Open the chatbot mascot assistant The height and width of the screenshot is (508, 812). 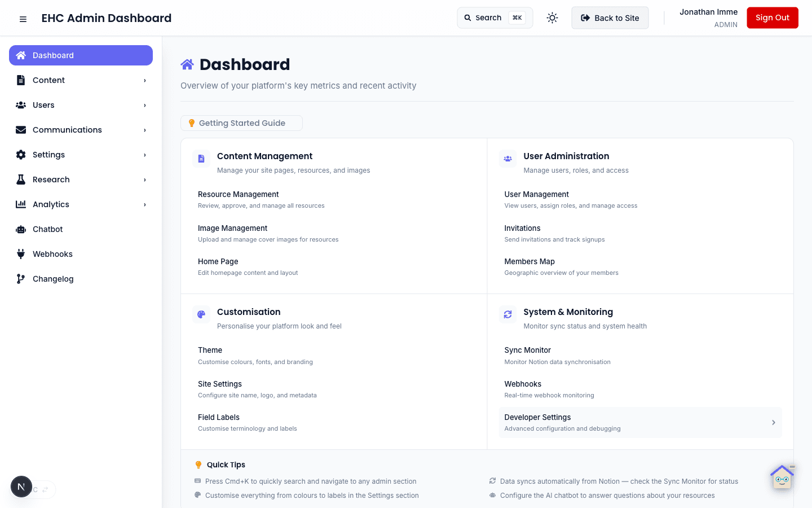point(782,477)
